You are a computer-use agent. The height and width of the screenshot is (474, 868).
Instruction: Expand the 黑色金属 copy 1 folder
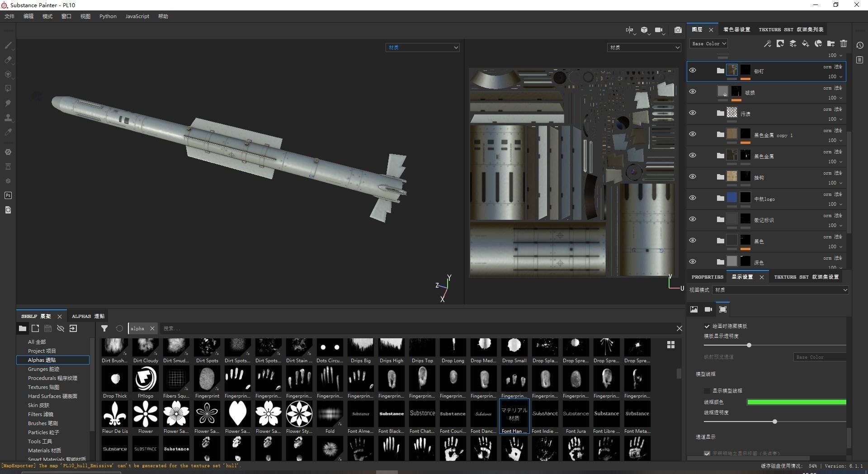click(721, 134)
